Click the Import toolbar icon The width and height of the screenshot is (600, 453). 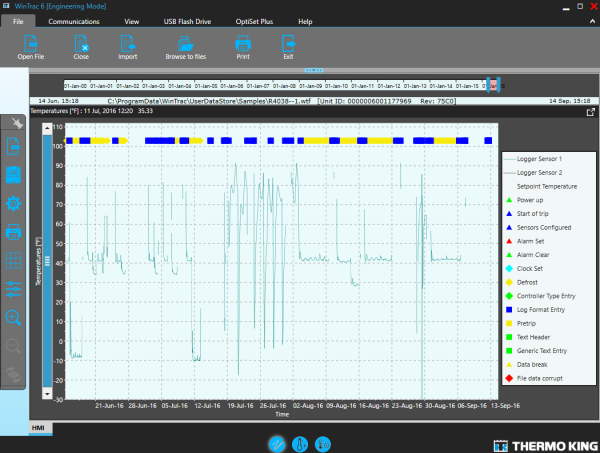pyautogui.click(x=128, y=43)
